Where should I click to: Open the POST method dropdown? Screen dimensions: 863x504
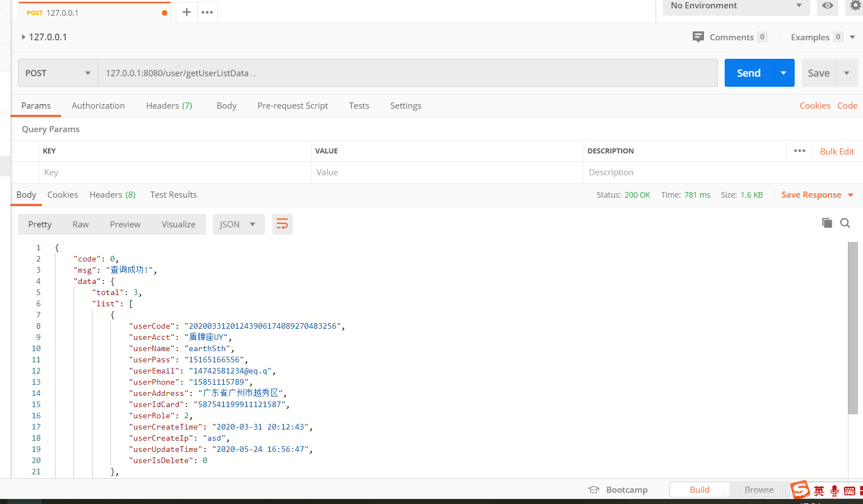click(x=58, y=73)
